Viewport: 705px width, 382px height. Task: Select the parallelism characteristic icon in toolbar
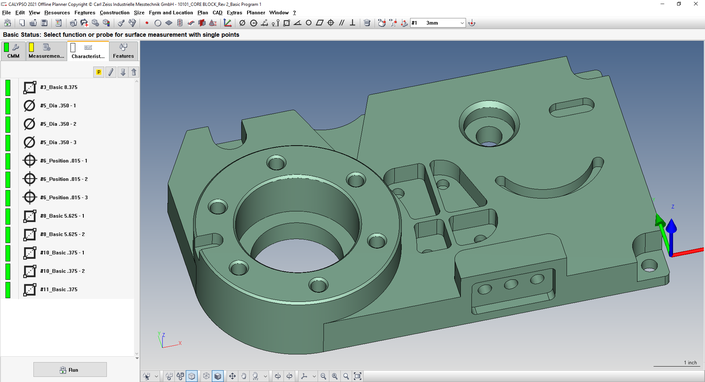[342, 23]
